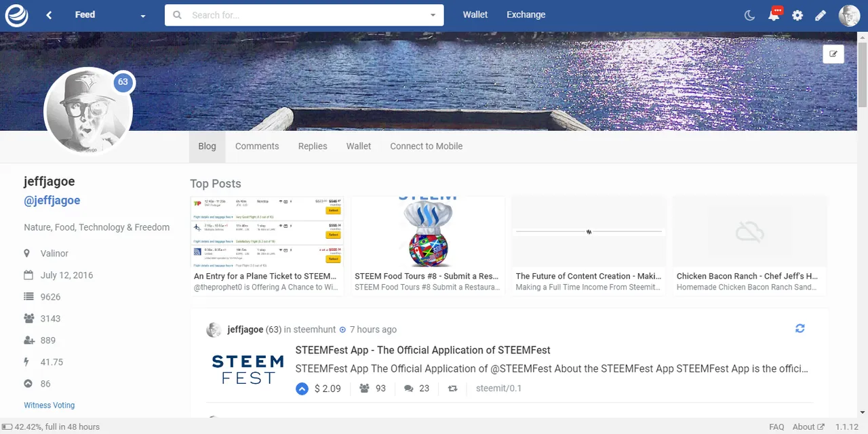Click the vertical scrollbar thumb

(x=863, y=73)
